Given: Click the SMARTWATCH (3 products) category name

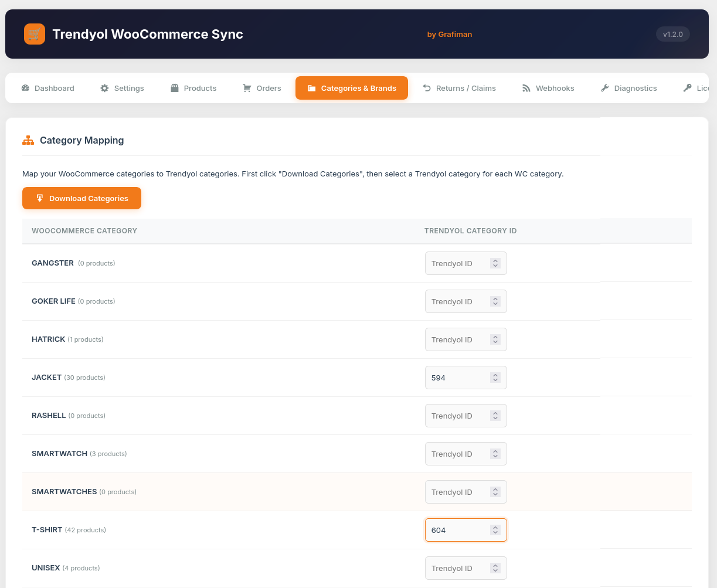Looking at the screenshot, I should click(60, 454).
